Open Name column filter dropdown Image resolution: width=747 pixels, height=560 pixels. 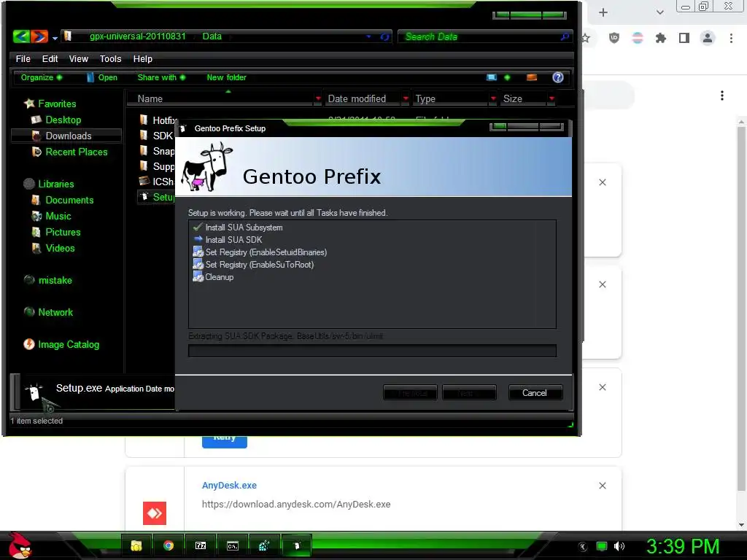[x=318, y=98]
